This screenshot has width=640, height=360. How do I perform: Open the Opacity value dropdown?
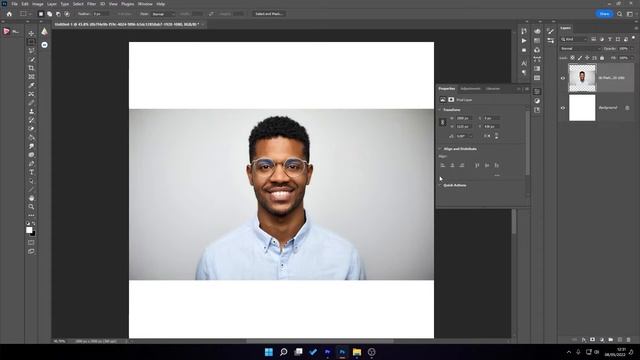(x=631, y=49)
